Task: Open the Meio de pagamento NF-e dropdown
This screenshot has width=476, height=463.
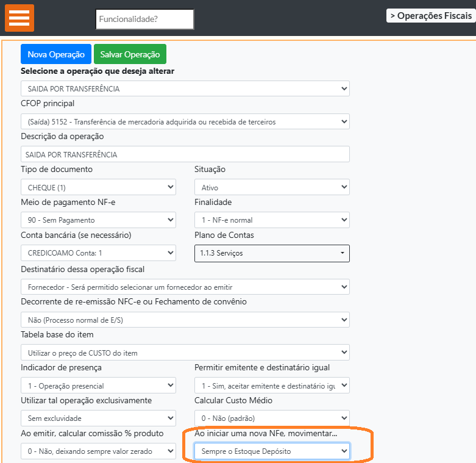Action: click(x=98, y=220)
